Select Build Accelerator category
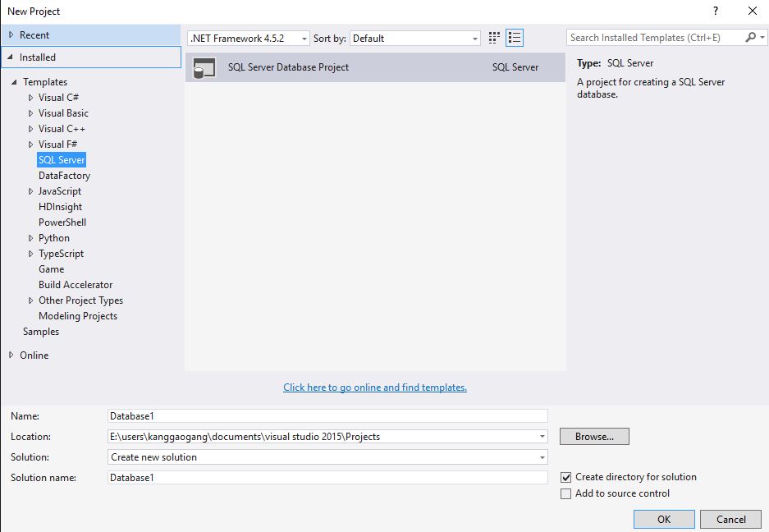This screenshot has height=532, width=769. pyautogui.click(x=76, y=285)
